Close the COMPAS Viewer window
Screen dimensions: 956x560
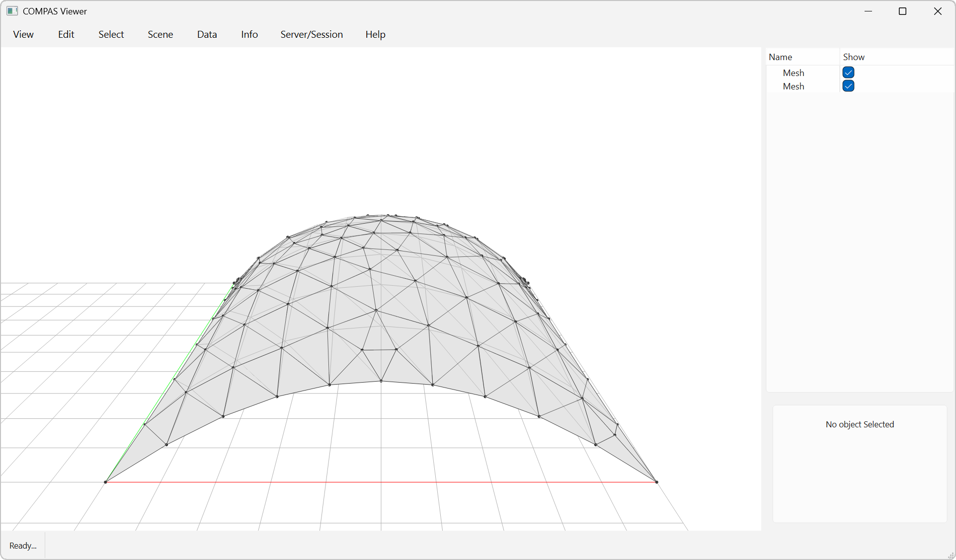[x=938, y=11]
